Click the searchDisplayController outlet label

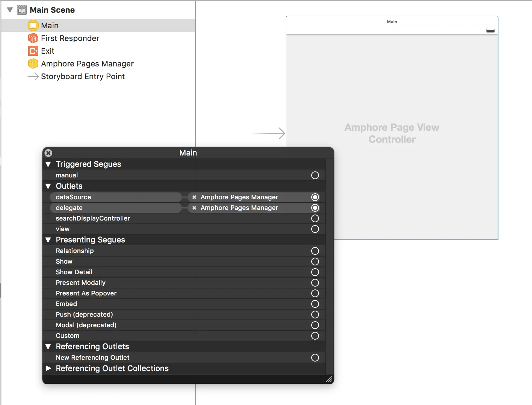pos(93,218)
